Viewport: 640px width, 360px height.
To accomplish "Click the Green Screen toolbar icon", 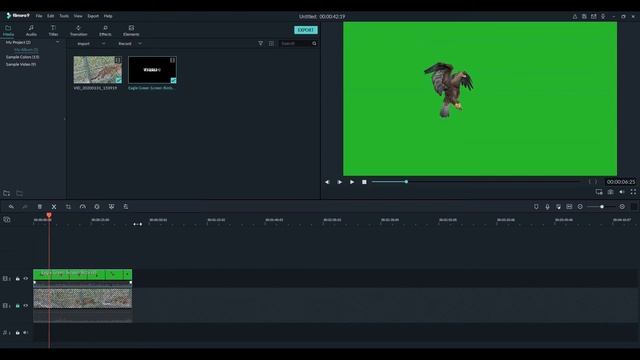I will (x=111, y=207).
